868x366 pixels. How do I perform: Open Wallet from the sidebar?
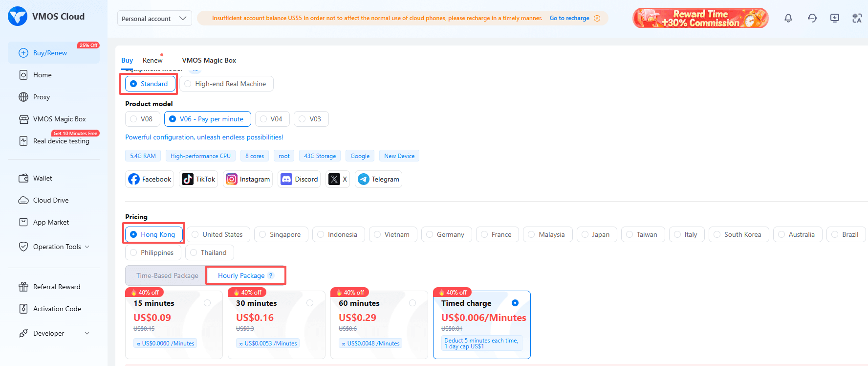coord(43,178)
